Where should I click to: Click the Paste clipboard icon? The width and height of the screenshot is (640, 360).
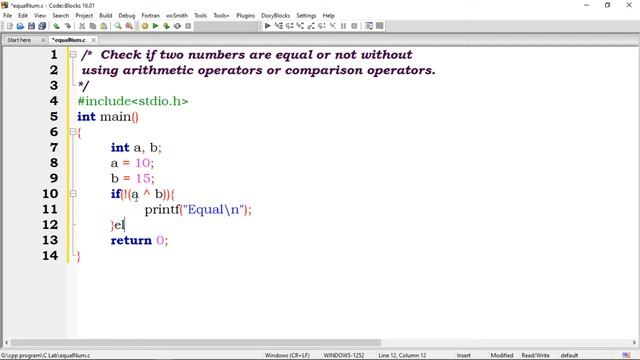104,26
